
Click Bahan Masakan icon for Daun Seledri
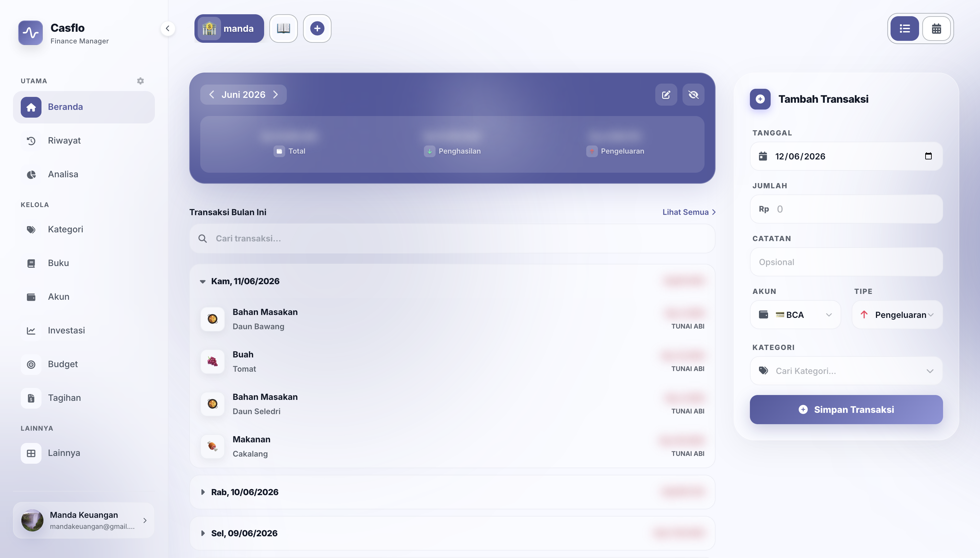(212, 403)
